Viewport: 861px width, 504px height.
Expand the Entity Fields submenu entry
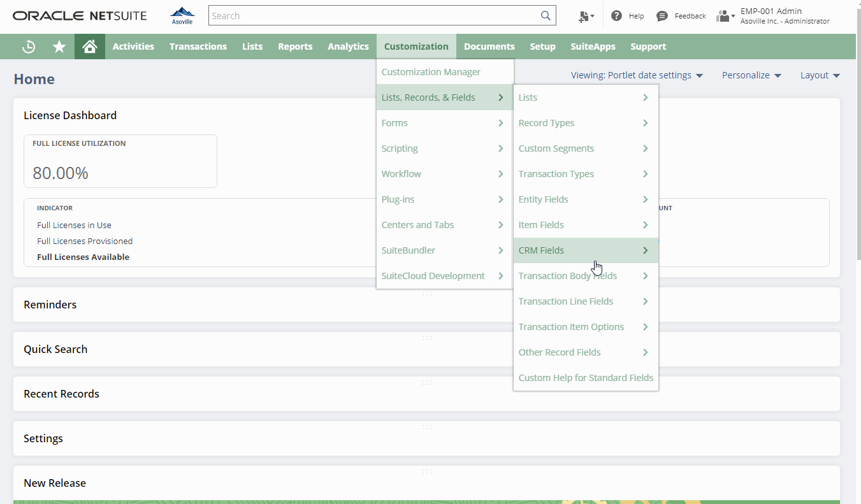tap(586, 199)
